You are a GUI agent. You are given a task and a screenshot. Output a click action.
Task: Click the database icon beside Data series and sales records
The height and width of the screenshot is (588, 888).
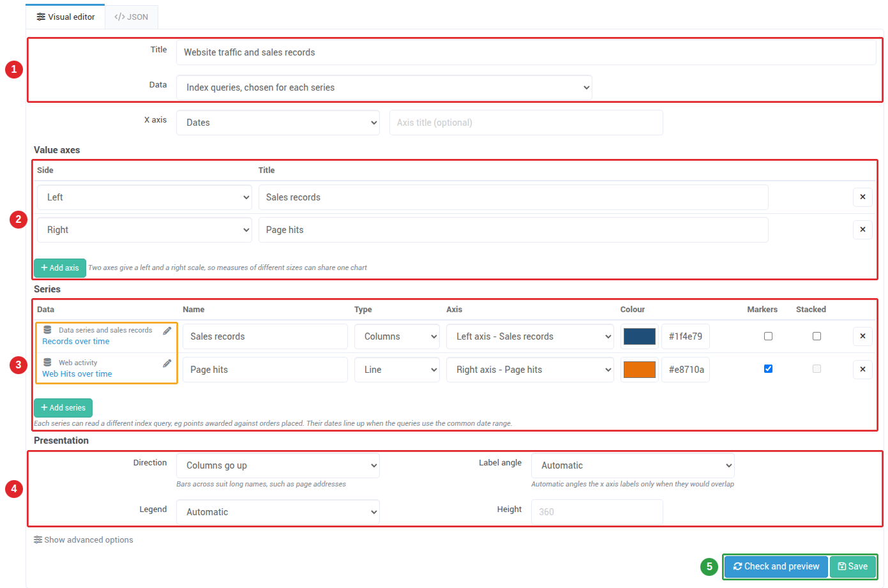(x=47, y=330)
